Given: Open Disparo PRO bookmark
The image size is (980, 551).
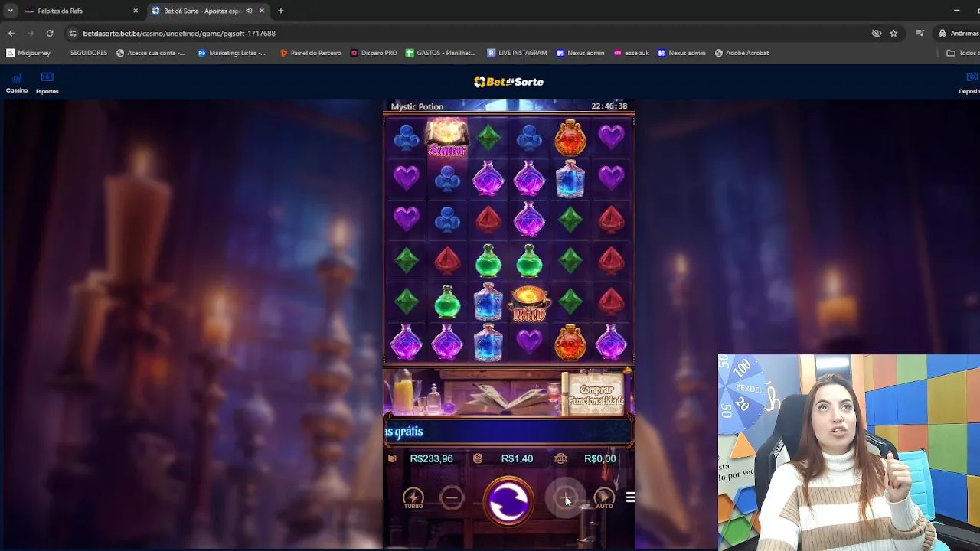Looking at the screenshot, I should 374,53.
